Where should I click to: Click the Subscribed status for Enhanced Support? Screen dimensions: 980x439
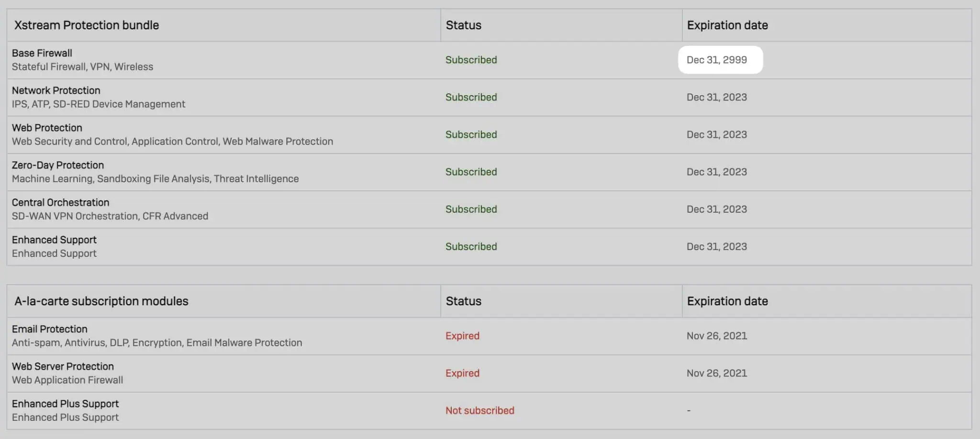471,246
